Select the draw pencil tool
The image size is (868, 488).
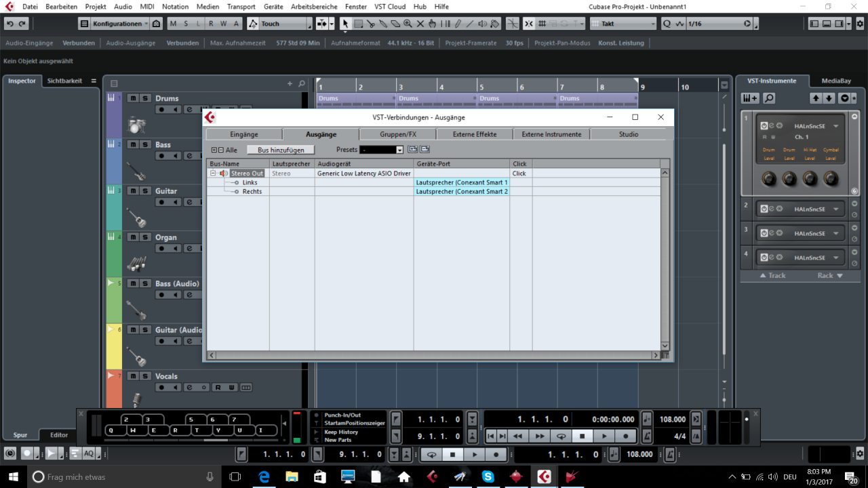tap(458, 24)
